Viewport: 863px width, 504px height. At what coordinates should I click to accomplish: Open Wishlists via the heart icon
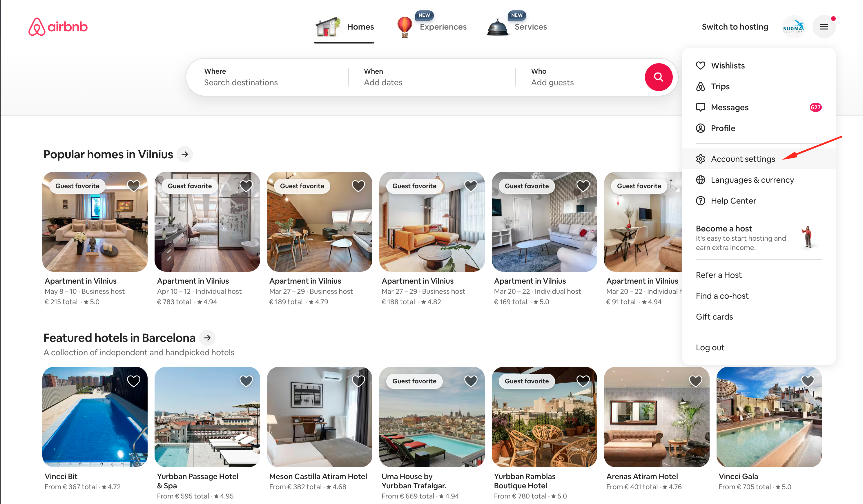[701, 66]
